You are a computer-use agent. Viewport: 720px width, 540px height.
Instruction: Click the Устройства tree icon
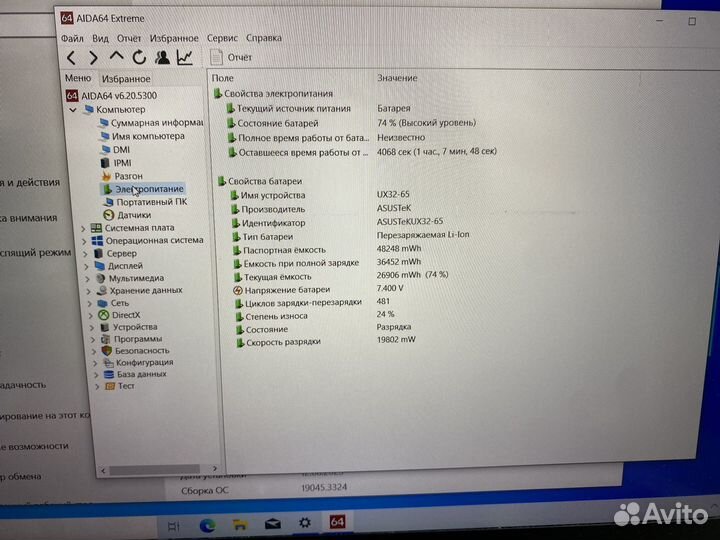105,327
